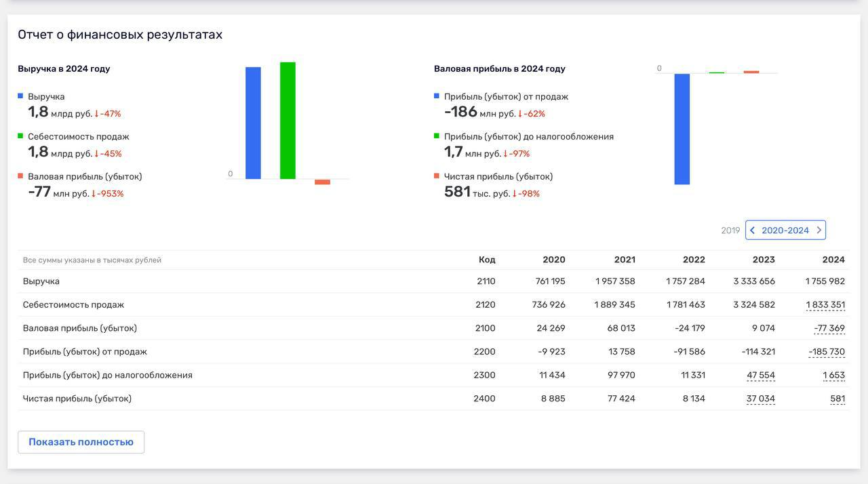Click the blue Выручка legend square

[x=20, y=96]
